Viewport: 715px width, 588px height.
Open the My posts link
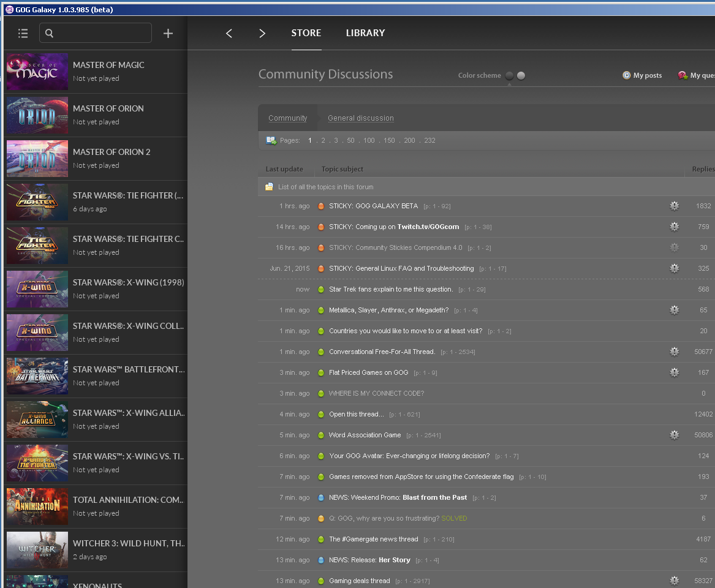[648, 75]
